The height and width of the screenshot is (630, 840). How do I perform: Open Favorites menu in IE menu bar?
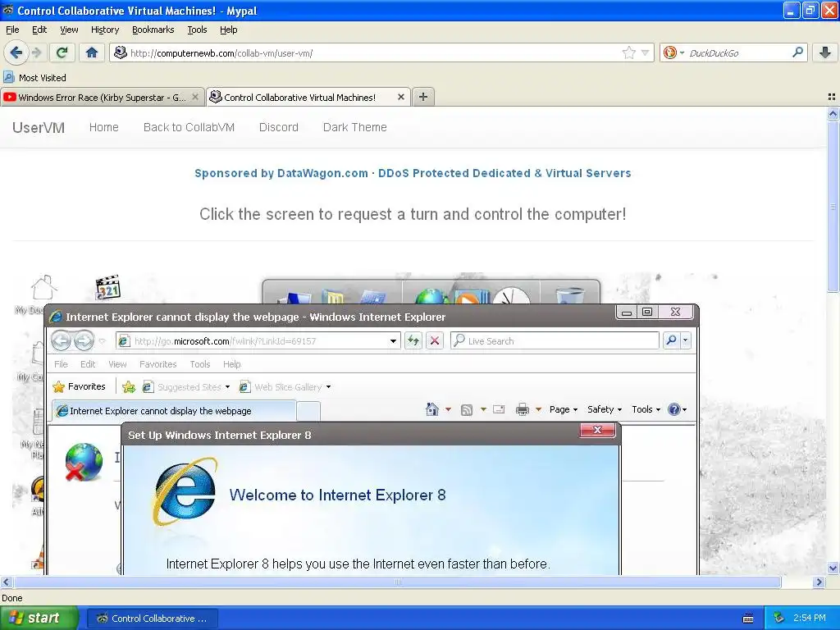(157, 364)
